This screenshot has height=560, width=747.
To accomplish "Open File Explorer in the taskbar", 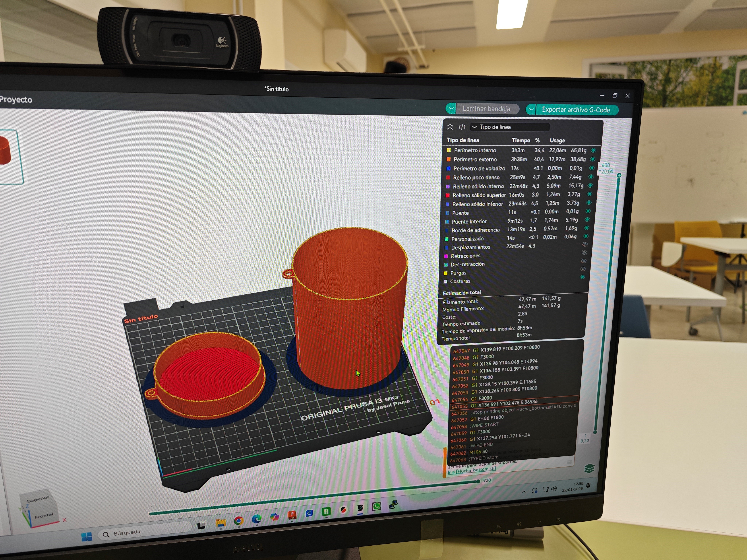I will [x=221, y=523].
